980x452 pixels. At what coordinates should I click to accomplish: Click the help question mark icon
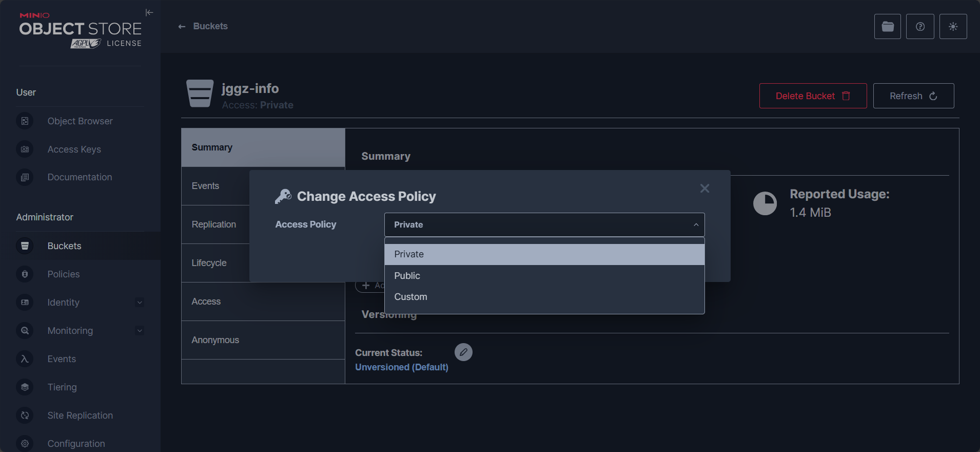[920, 27]
